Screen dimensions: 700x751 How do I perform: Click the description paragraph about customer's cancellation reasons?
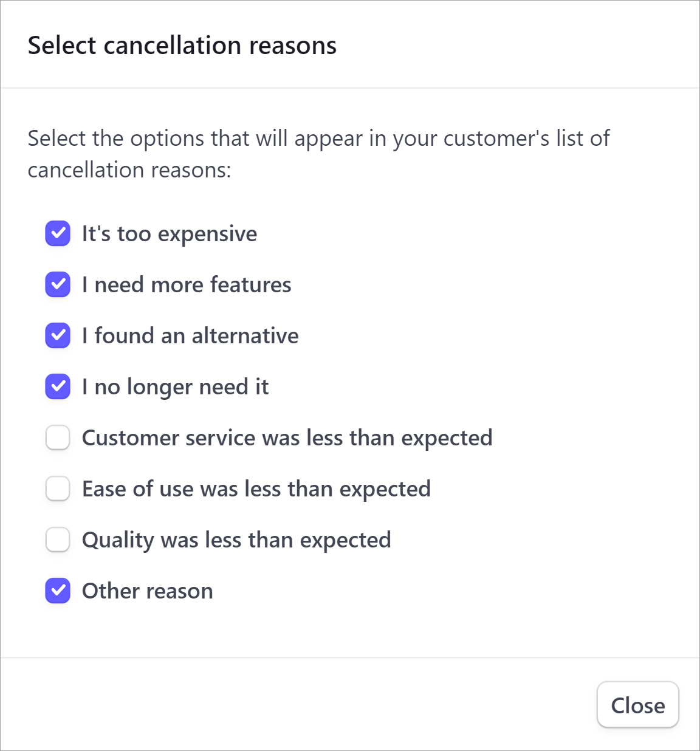(x=318, y=154)
